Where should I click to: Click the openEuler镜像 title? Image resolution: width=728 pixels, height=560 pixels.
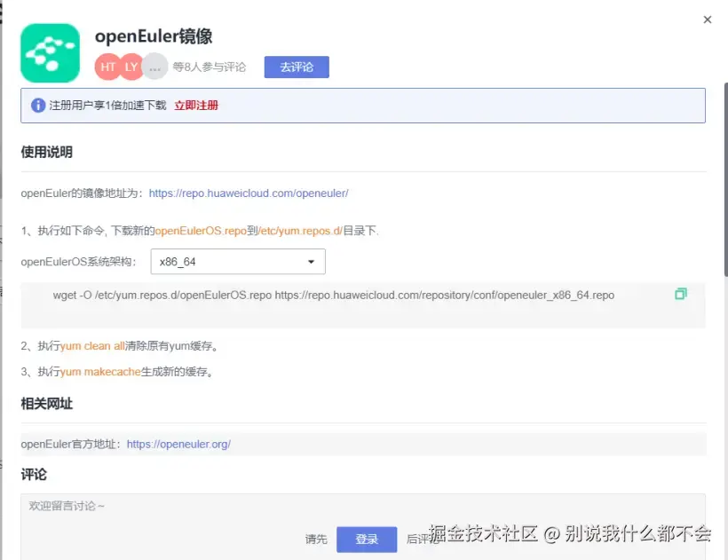[154, 36]
